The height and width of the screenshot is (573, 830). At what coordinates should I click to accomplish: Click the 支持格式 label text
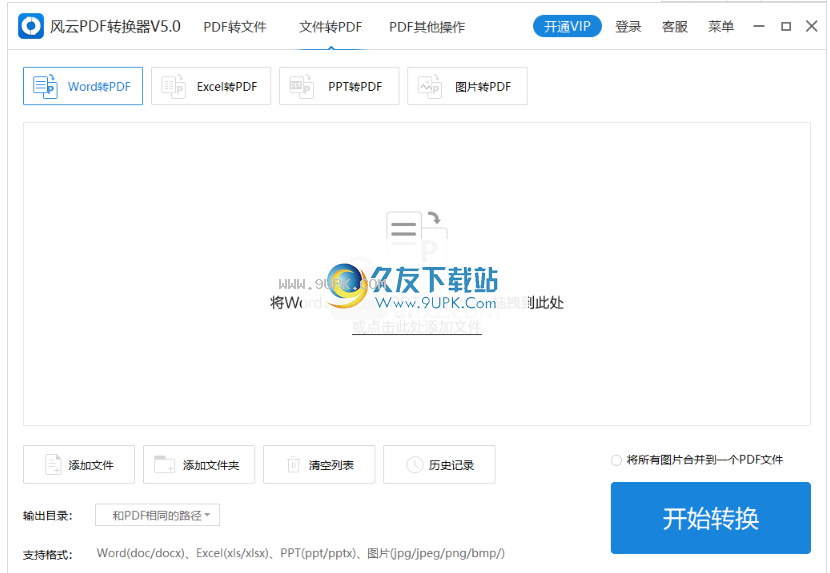47,554
